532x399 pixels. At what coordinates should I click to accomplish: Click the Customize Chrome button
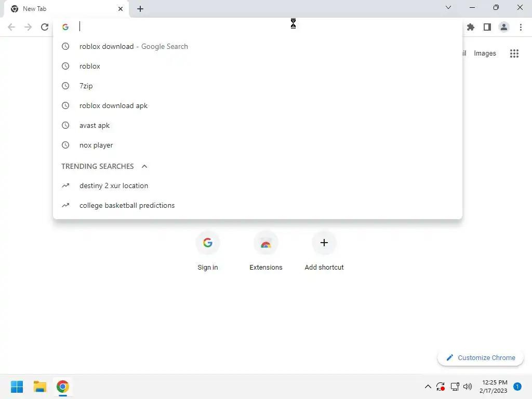click(481, 357)
